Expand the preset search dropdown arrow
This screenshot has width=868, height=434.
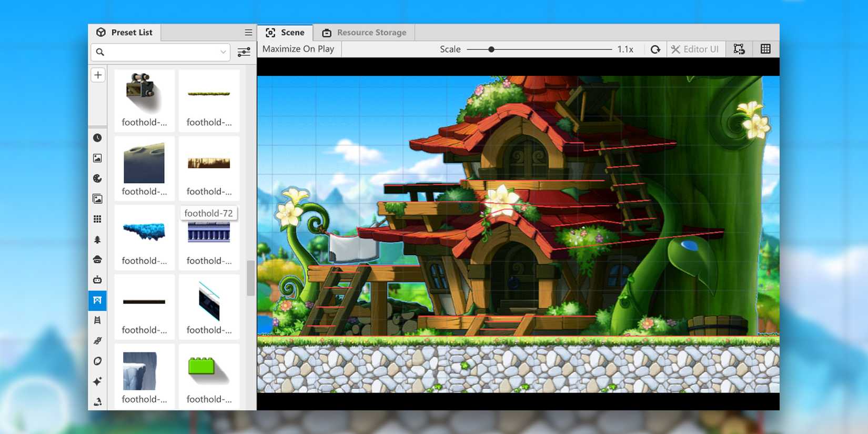223,52
